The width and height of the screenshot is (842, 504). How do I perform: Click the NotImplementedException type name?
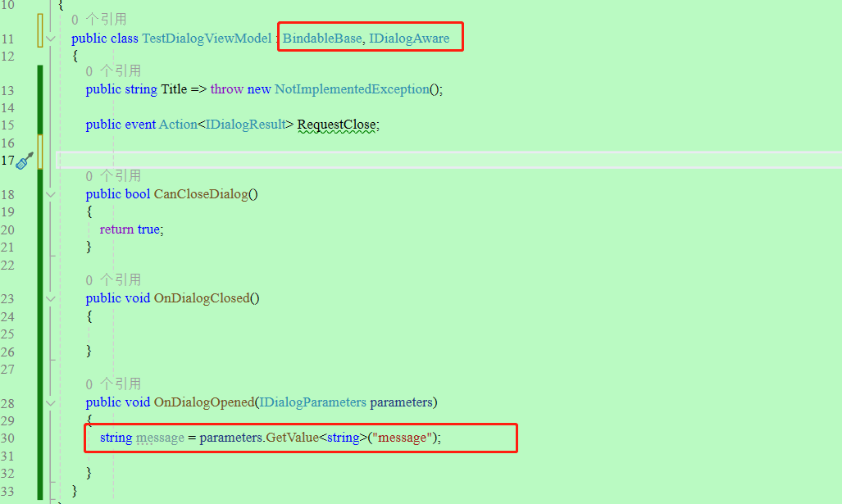click(x=352, y=89)
